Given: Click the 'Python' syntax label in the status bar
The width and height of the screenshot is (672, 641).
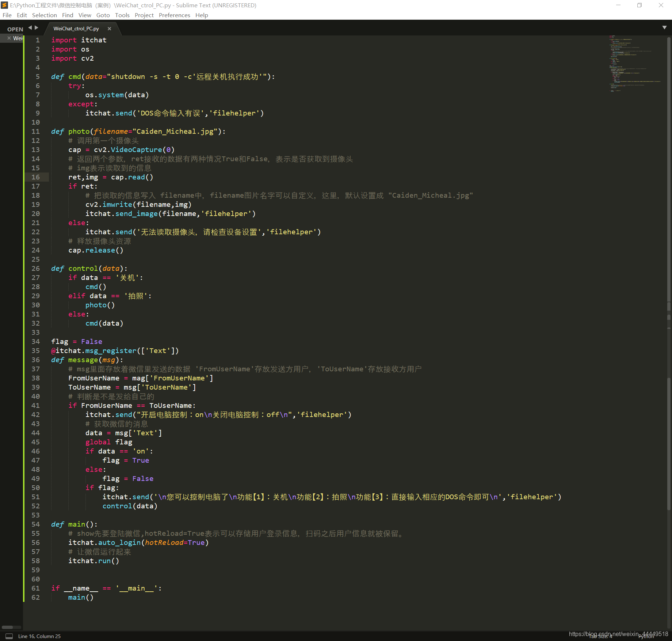Looking at the screenshot, I should [x=646, y=637].
